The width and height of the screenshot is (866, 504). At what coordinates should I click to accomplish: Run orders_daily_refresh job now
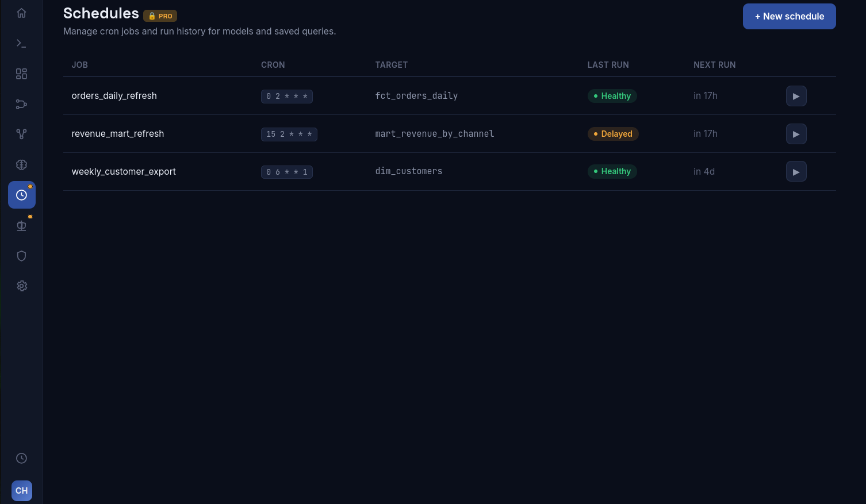796,96
